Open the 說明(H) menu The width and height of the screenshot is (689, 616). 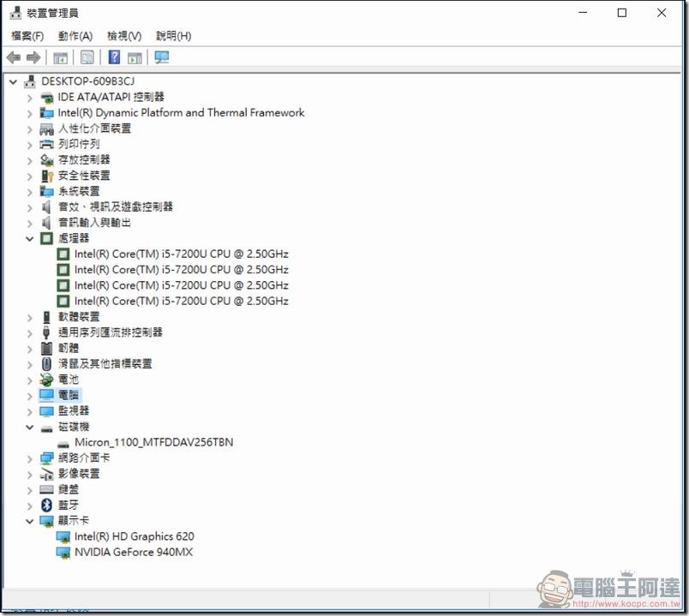click(174, 36)
